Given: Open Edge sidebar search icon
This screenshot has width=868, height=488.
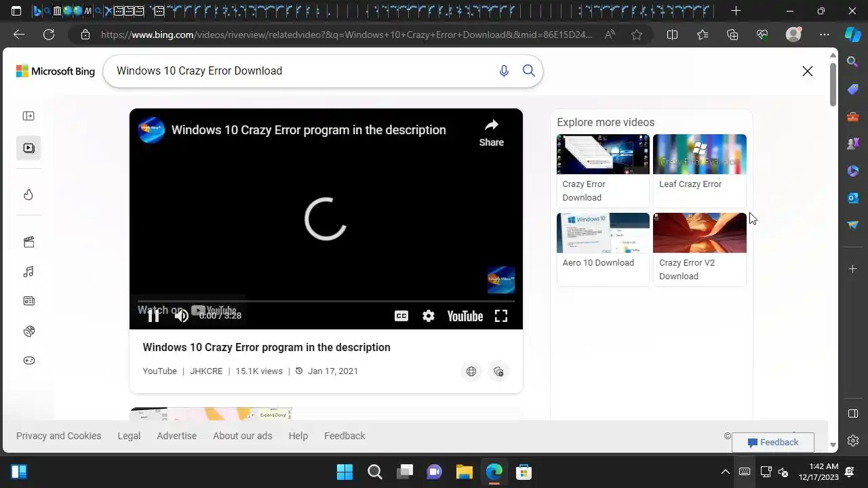Looking at the screenshot, I should (853, 62).
